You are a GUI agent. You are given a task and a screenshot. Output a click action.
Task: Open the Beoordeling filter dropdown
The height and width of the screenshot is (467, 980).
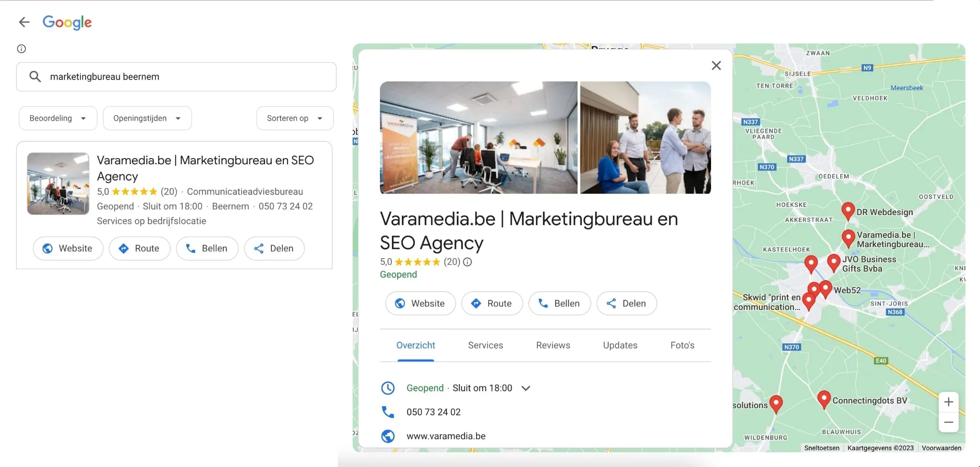(58, 118)
